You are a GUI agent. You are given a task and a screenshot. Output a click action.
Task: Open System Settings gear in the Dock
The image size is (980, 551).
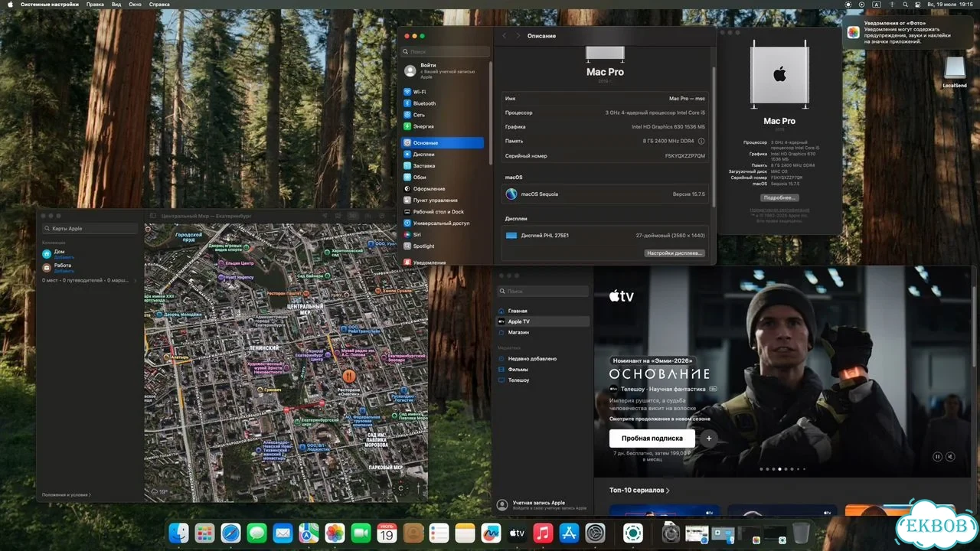coord(595,533)
